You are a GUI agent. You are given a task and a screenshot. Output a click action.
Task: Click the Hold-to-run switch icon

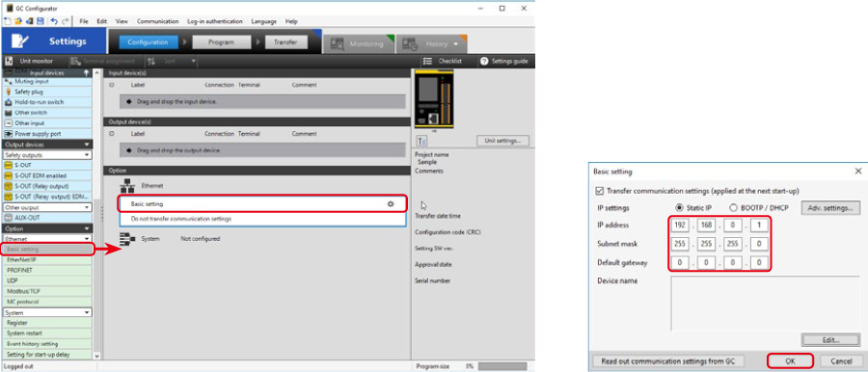(9, 102)
